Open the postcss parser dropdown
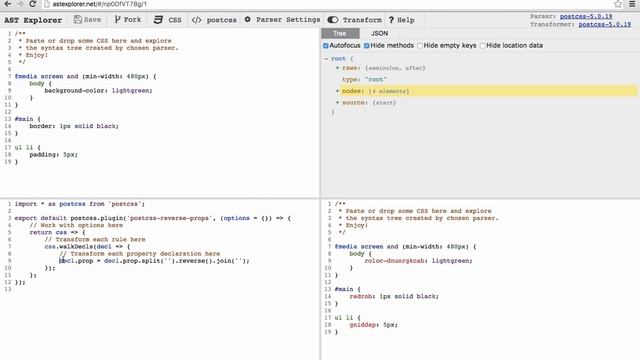Screen dimensions: 640x360 tap(214, 20)
